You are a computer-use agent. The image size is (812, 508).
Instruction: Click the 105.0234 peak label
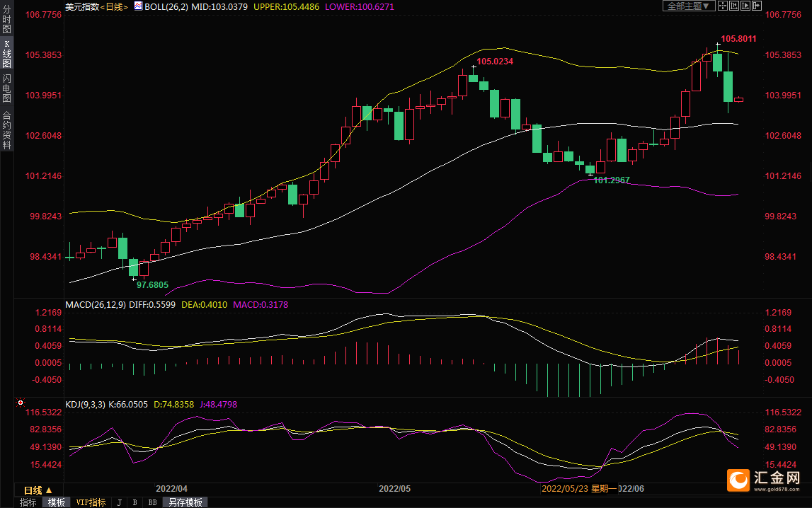pyautogui.click(x=495, y=62)
